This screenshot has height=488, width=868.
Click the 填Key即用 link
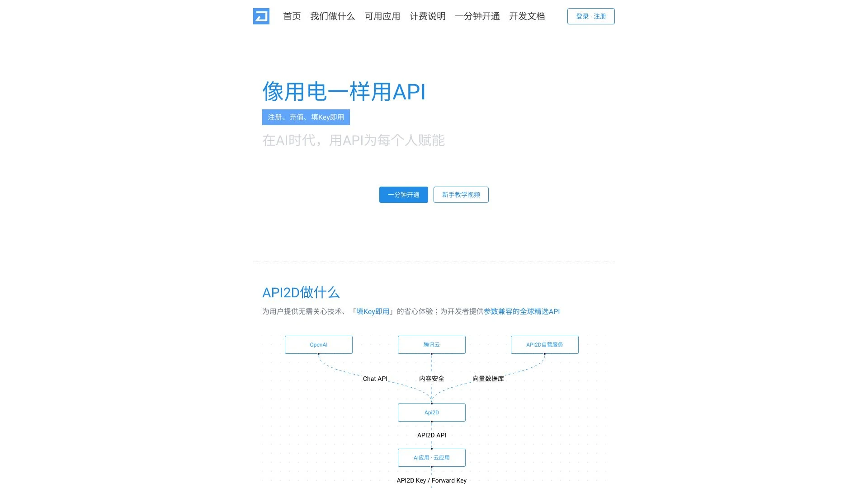373,311
